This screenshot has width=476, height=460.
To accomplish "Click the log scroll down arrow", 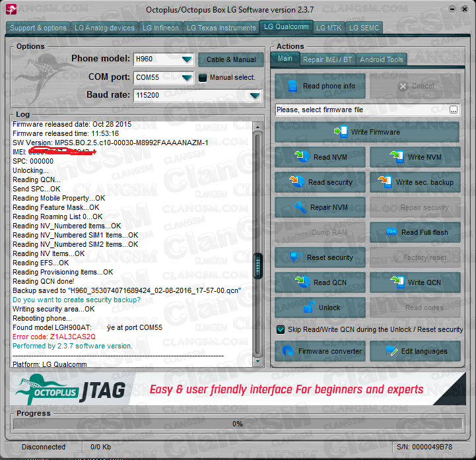I will coord(258,361).
